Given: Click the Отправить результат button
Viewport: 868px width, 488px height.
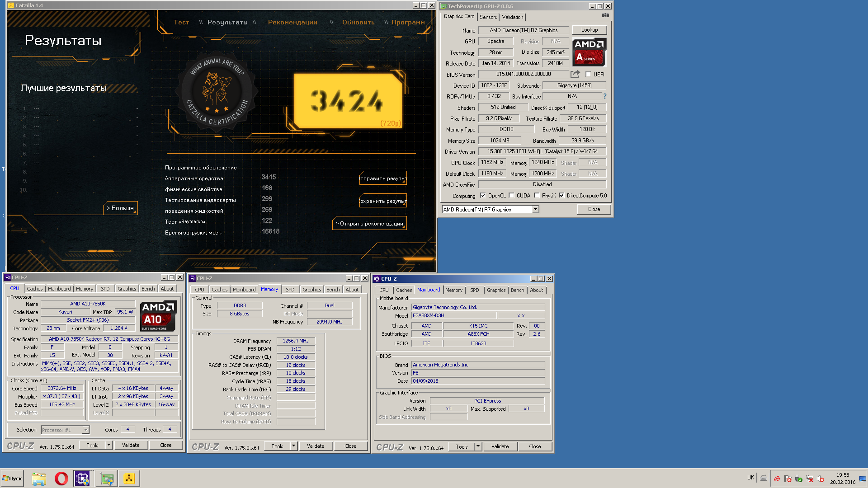Looking at the screenshot, I should tap(383, 178).
